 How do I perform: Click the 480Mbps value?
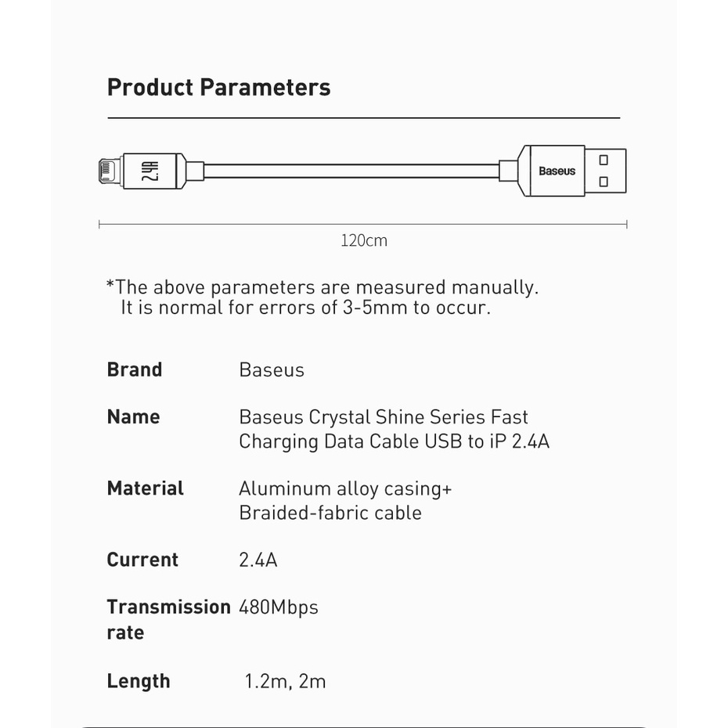click(278, 607)
